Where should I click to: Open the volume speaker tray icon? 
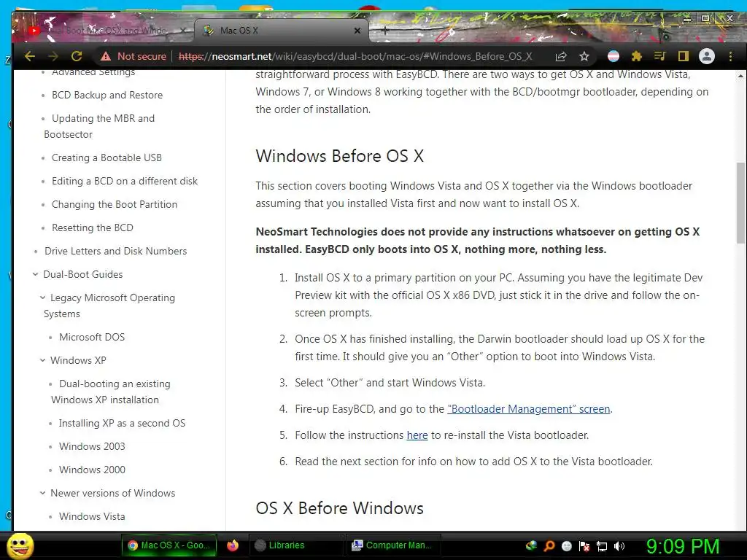tap(620, 546)
